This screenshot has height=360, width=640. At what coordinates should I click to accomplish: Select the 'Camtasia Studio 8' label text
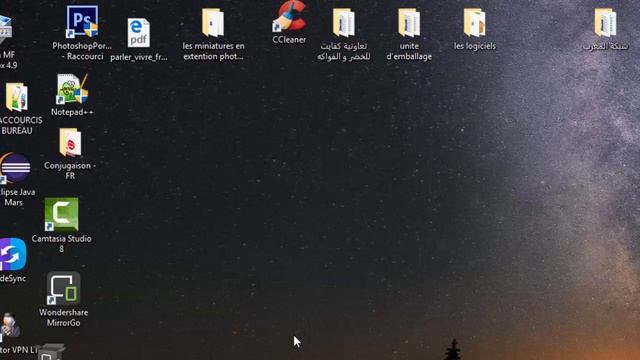click(61, 244)
